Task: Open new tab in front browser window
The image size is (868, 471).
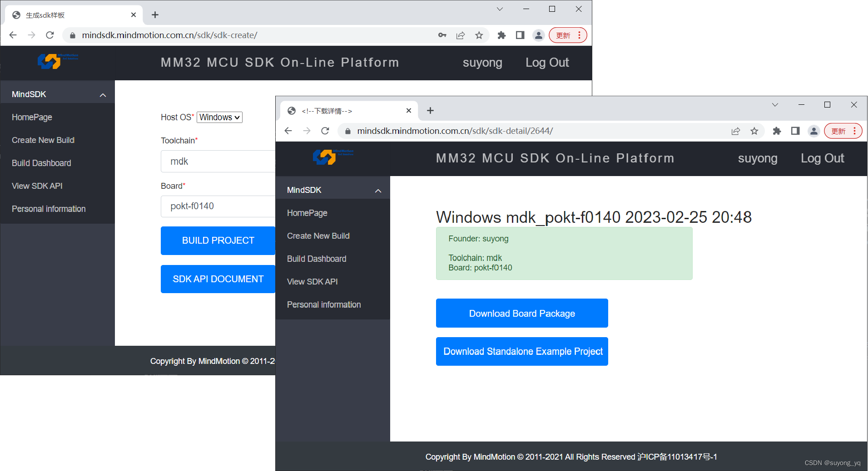Action: click(430, 110)
